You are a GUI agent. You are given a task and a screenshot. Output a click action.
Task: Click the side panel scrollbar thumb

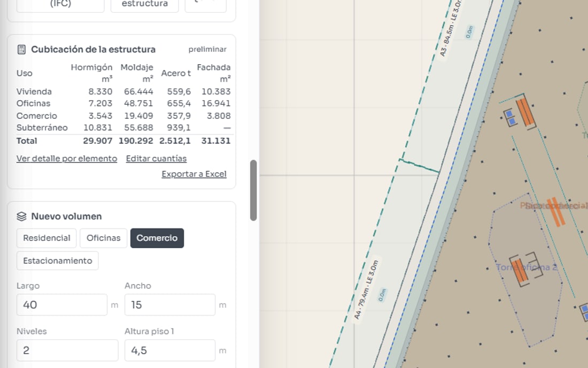click(x=253, y=190)
